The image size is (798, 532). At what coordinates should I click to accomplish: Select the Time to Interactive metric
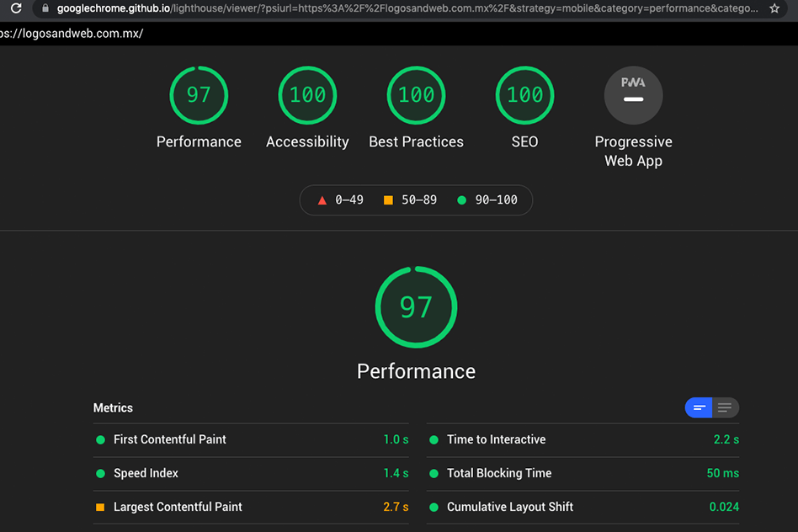pos(496,439)
